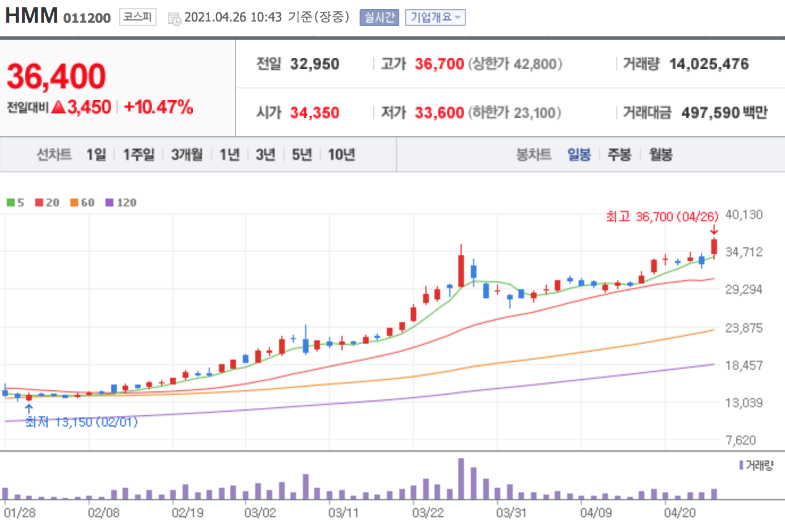Click the 거래대금 value 497,590 백만
785x532 pixels.
point(724,113)
